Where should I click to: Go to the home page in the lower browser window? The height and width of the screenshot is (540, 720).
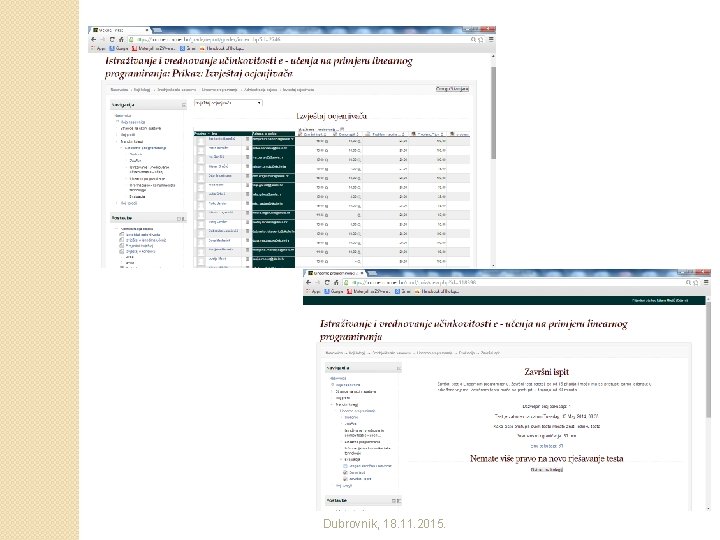point(336,282)
